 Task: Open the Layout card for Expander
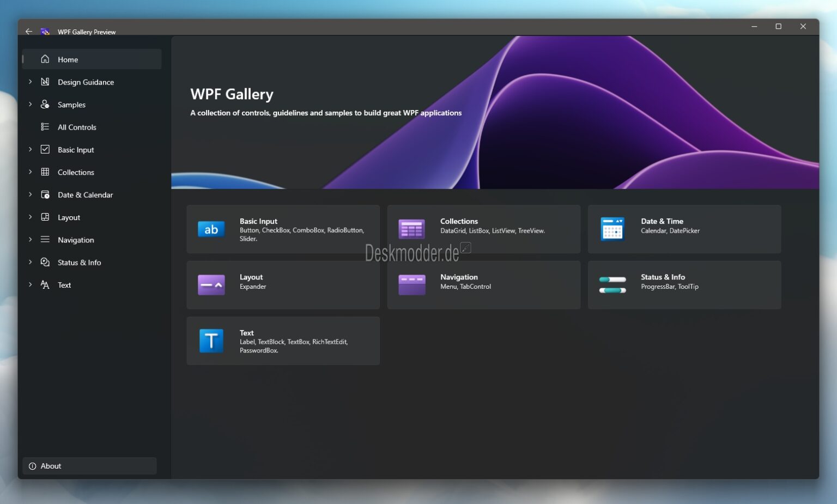click(x=283, y=284)
